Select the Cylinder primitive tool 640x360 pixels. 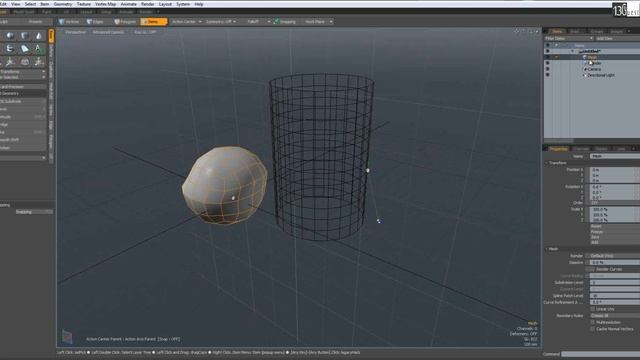[x=24, y=36]
